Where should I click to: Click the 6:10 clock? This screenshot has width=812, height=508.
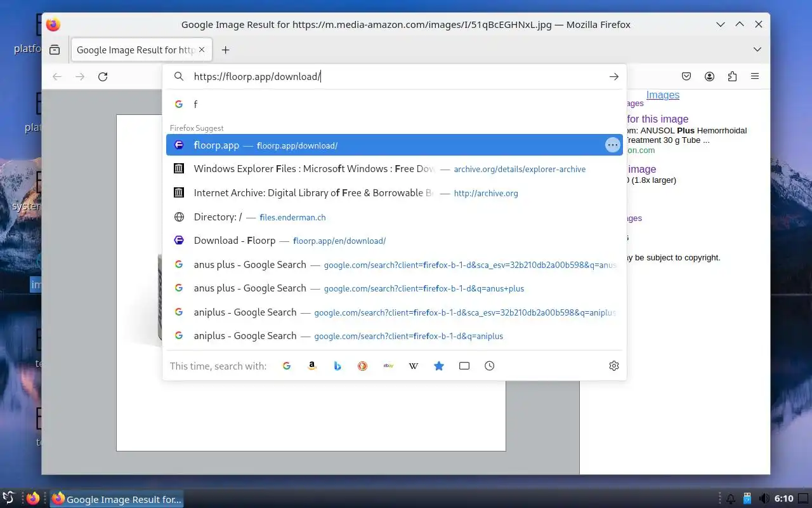tap(784, 499)
